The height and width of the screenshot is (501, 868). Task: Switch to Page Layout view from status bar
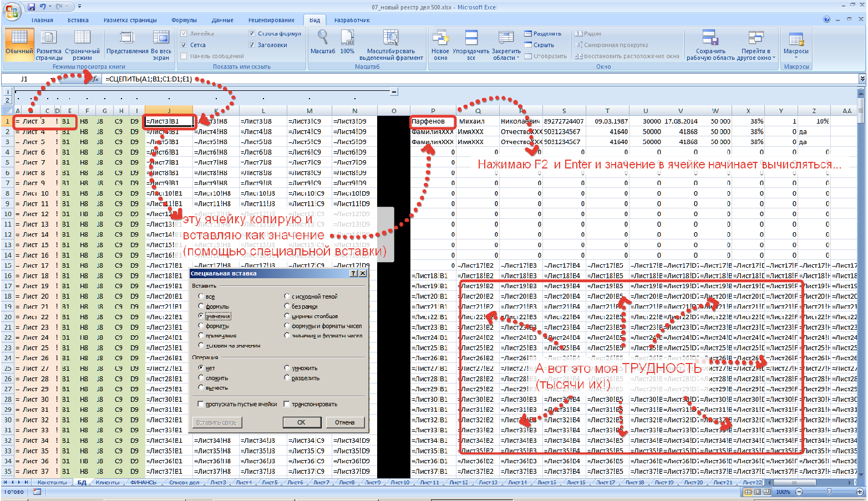[x=758, y=492]
